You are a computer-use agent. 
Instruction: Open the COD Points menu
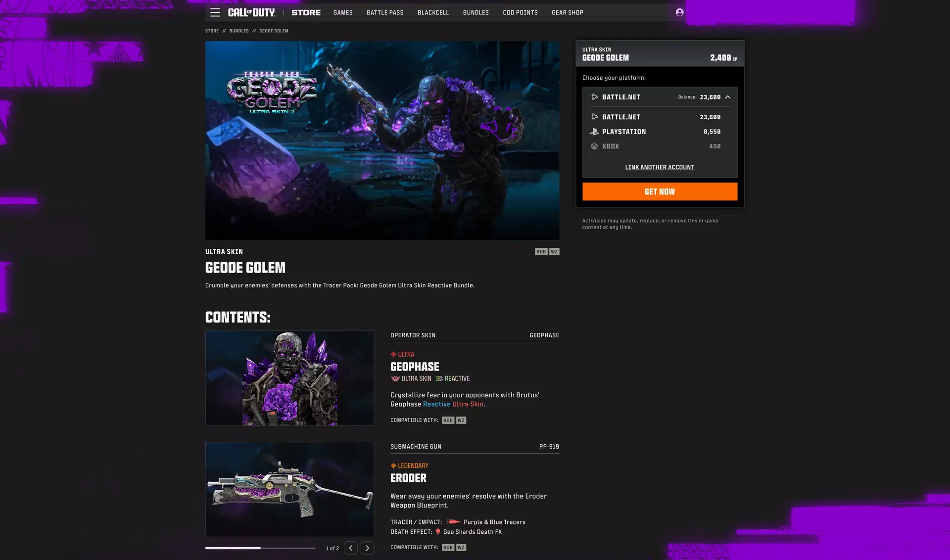click(520, 12)
